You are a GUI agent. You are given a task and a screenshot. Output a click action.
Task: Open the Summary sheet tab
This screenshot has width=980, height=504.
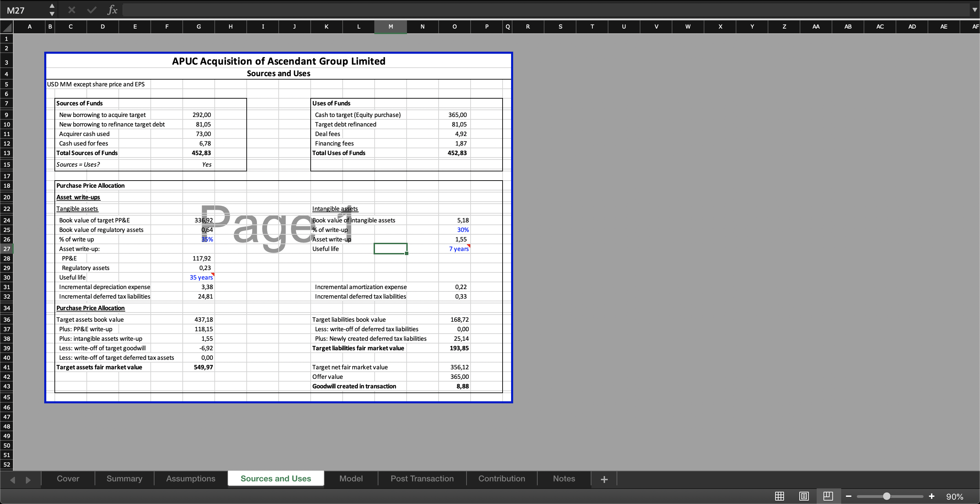(125, 478)
